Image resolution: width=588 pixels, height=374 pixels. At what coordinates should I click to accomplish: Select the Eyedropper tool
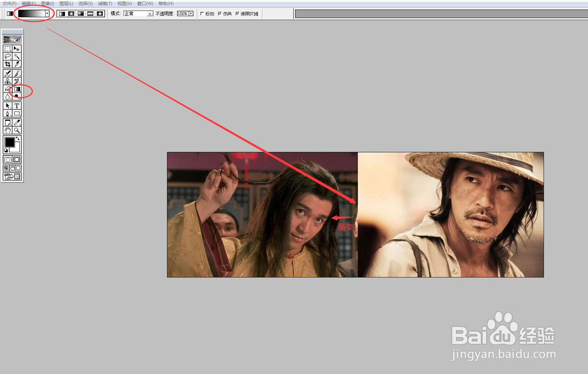17,123
